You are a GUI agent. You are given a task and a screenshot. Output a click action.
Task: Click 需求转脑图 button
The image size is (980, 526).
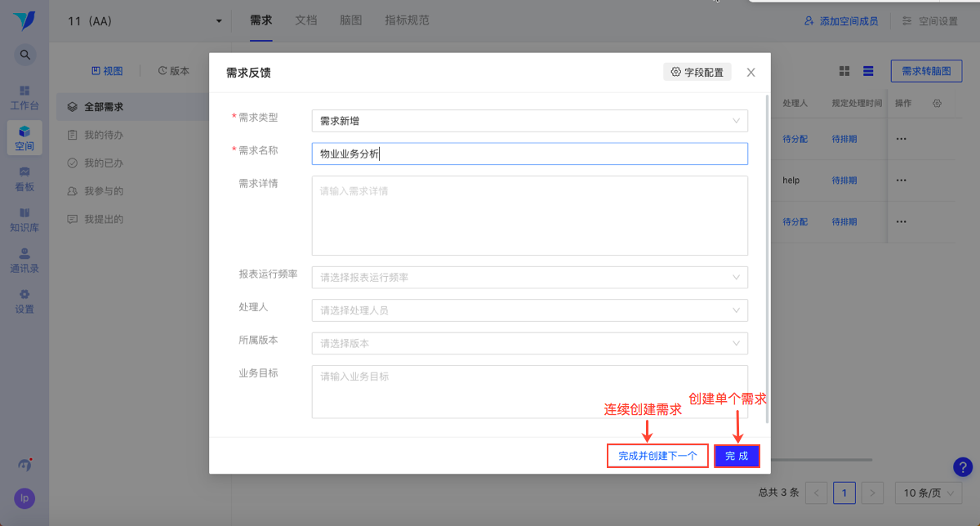pyautogui.click(x=926, y=71)
